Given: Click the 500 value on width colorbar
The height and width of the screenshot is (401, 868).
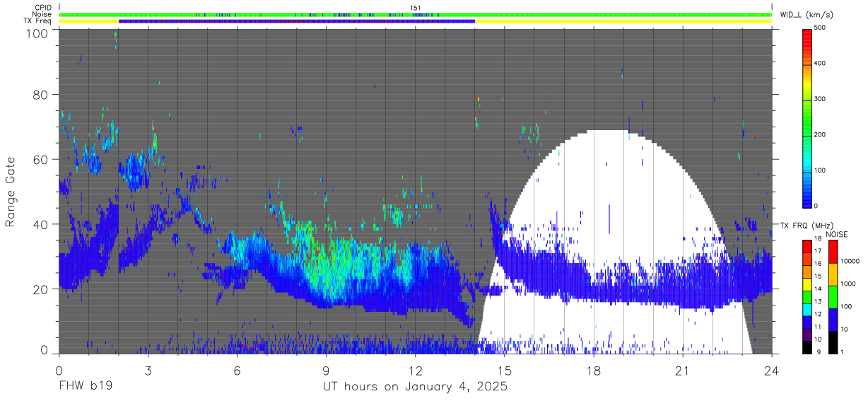Looking at the screenshot, I should [x=821, y=28].
